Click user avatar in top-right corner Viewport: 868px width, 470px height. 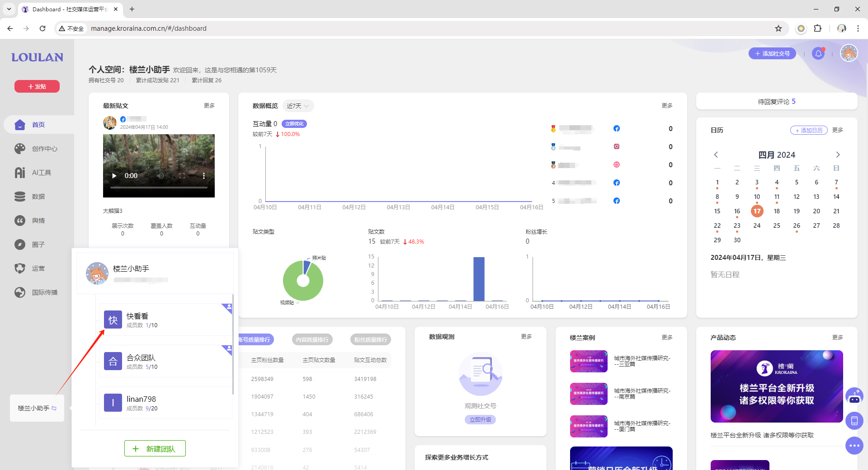[x=849, y=53]
